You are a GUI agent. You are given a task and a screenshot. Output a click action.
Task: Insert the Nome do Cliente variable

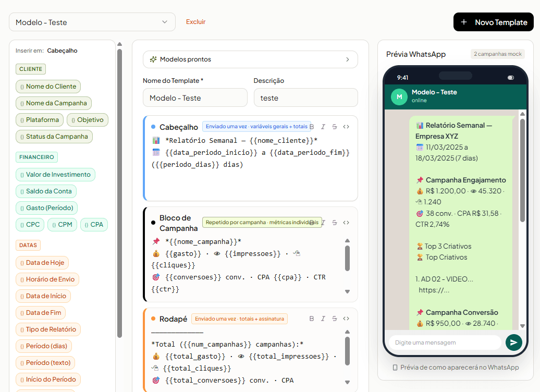[48, 87]
